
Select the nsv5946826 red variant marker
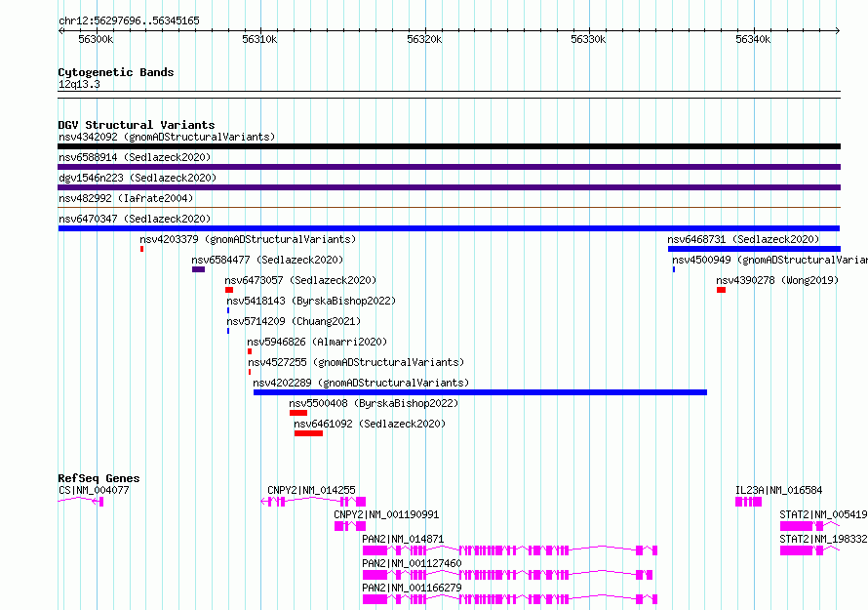[x=250, y=351]
